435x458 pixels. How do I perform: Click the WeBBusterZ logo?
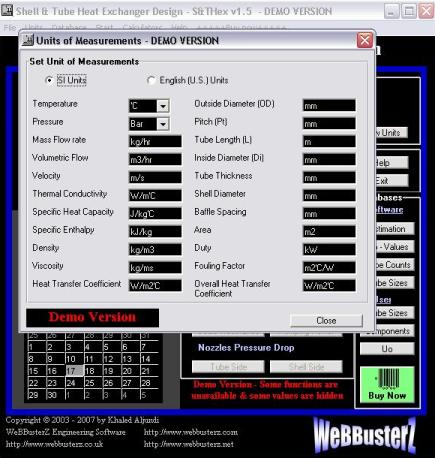coord(365,435)
